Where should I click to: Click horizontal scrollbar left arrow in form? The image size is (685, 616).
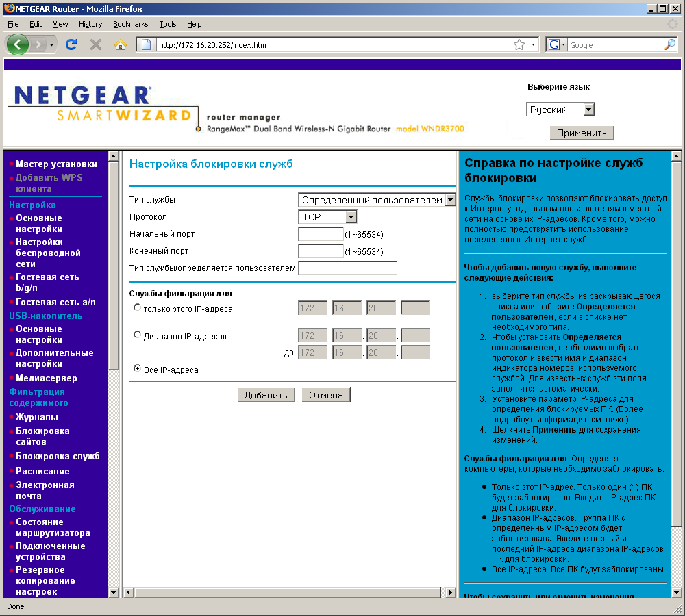click(129, 593)
